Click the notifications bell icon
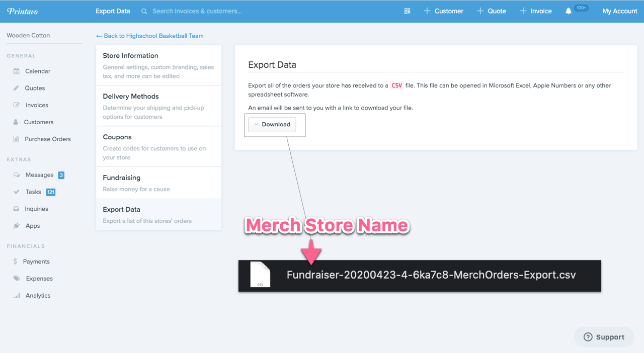 [569, 11]
